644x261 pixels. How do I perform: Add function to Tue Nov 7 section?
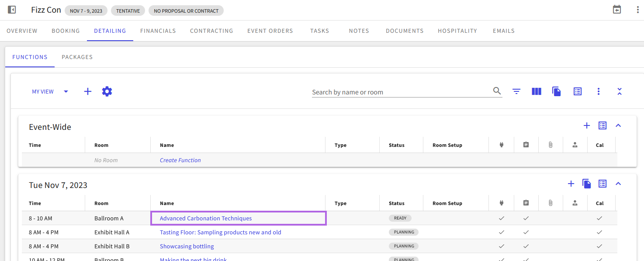coord(571,184)
